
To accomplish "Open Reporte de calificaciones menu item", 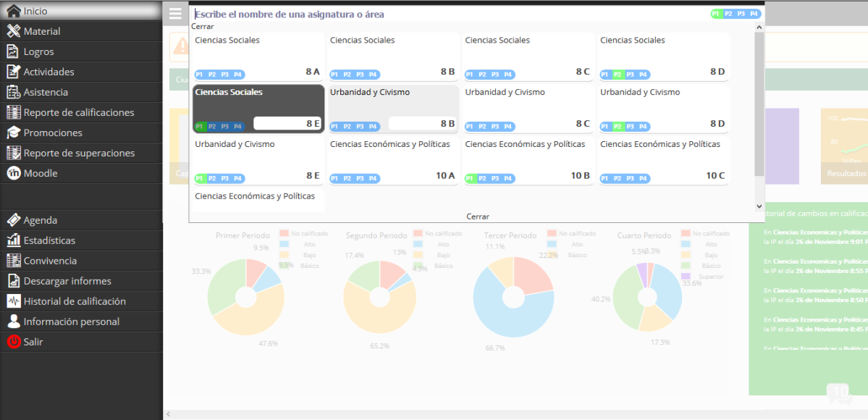I will tap(79, 112).
